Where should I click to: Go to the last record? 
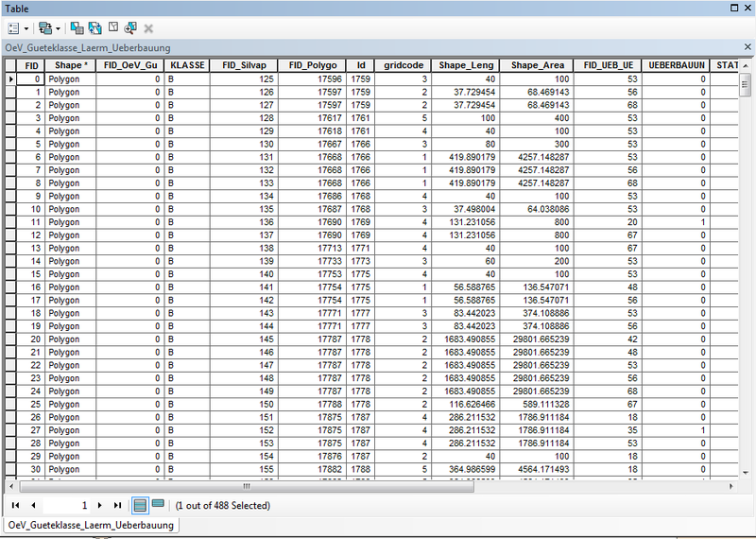[117, 506]
